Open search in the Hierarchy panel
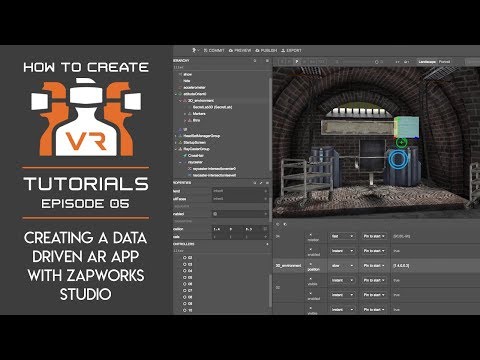Viewport: 480px width, 360px height. coord(255,61)
